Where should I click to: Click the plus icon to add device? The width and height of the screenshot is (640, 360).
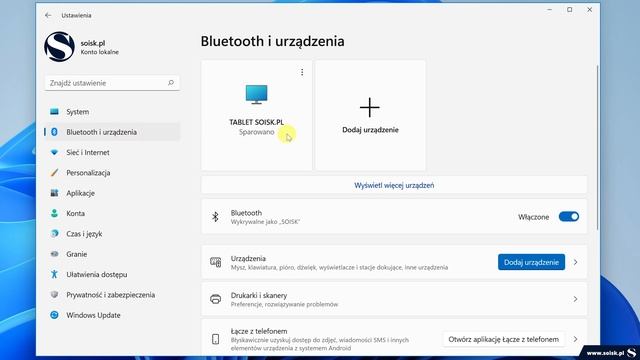[x=370, y=107]
